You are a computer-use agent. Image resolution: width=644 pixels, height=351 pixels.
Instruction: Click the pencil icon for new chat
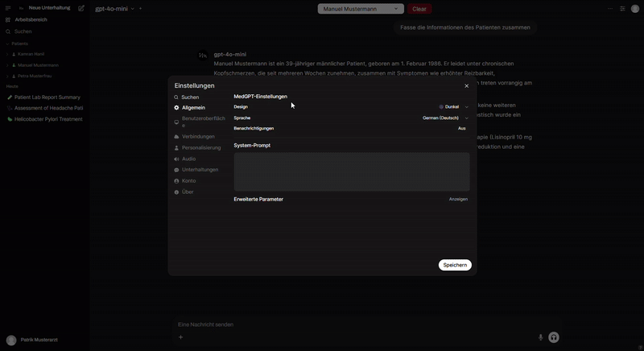[81, 8]
